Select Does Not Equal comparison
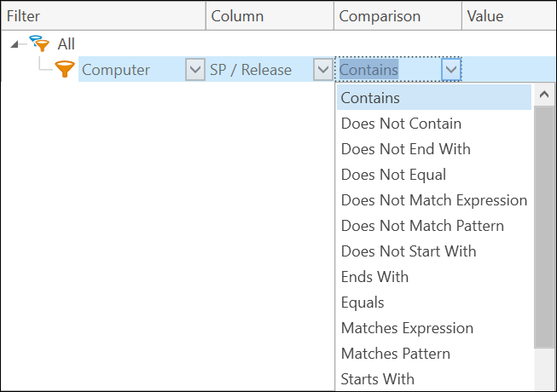557x392 pixels. coord(393,175)
